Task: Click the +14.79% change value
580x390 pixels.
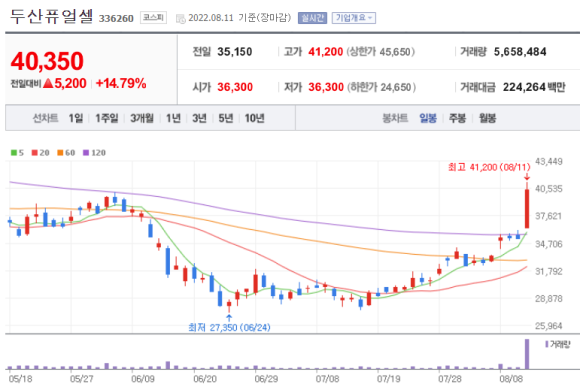Action: pos(121,84)
